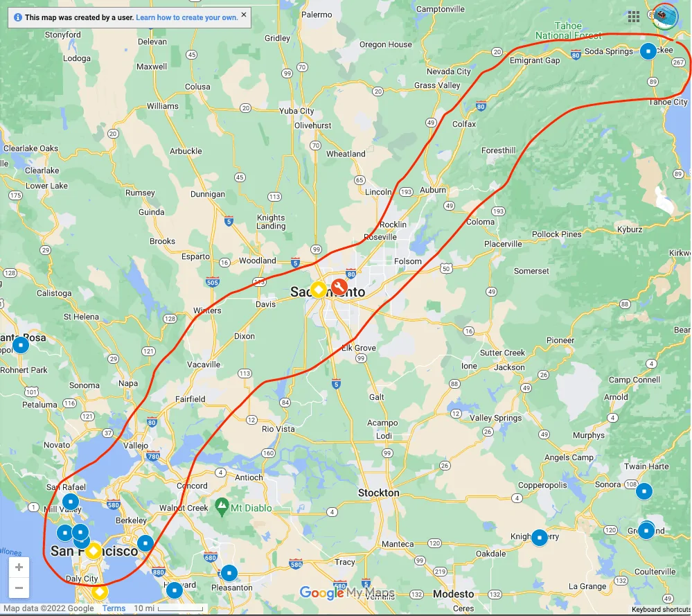692x616 pixels.
Task: Click the 'Woodland' label
Action: (257, 261)
